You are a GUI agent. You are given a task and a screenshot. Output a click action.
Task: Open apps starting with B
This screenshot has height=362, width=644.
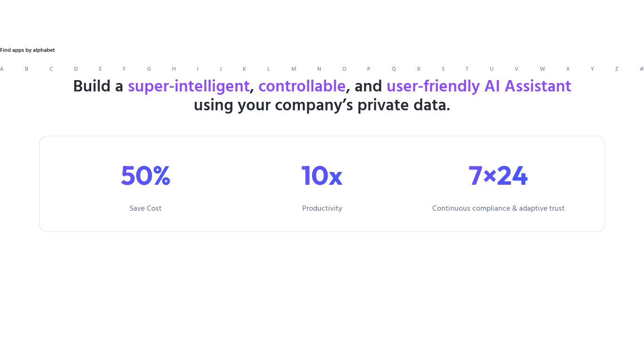(x=26, y=69)
